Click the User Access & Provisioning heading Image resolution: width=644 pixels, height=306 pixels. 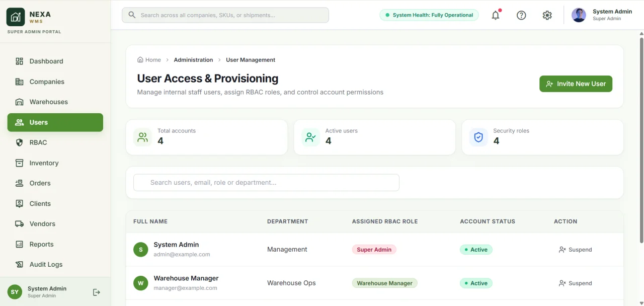[x=208, y=79]
